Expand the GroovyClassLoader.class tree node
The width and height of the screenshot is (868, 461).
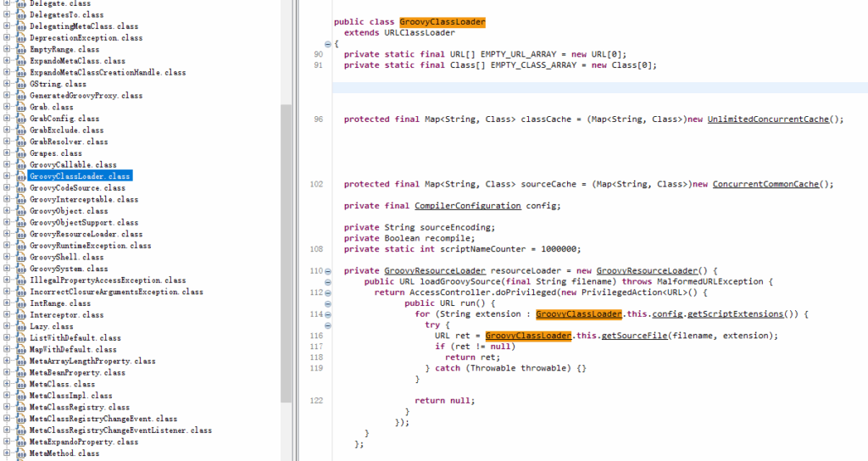[x=7, y=176]
